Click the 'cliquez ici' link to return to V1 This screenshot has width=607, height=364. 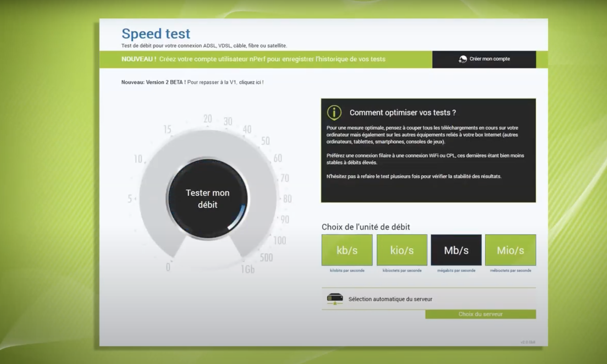pyautogui.click(x=251, y=82)
